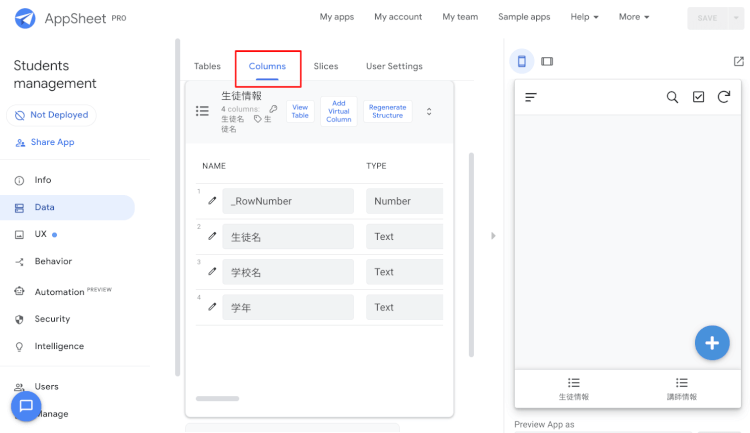The image size is (750, 433).
Task: Click the horizontal scrollbar under columns list
Action: 217,398
